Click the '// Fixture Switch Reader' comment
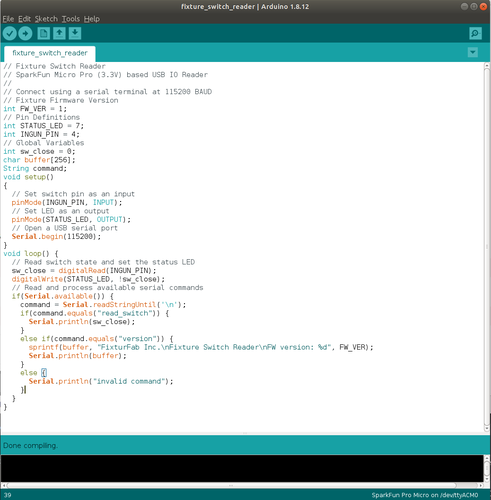This screenshot has height=500, width=491. (x=54, y=66)
